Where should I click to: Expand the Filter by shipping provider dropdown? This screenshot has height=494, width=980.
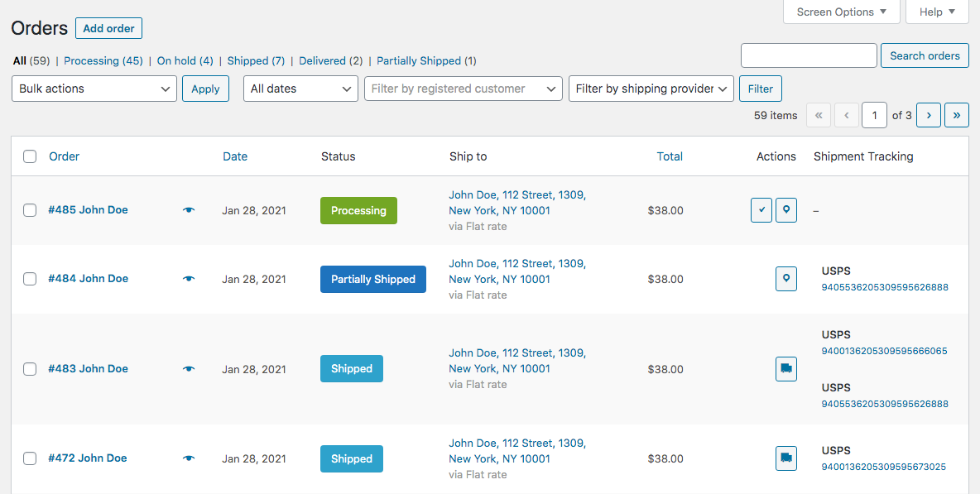click(x=651, y=89)
